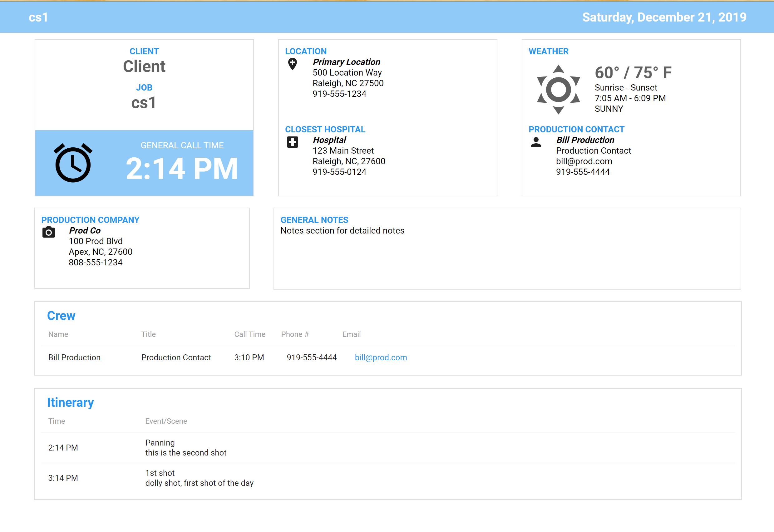Click the 3:10 PM crew call time
774x532 pixels.
click(249, 357)
